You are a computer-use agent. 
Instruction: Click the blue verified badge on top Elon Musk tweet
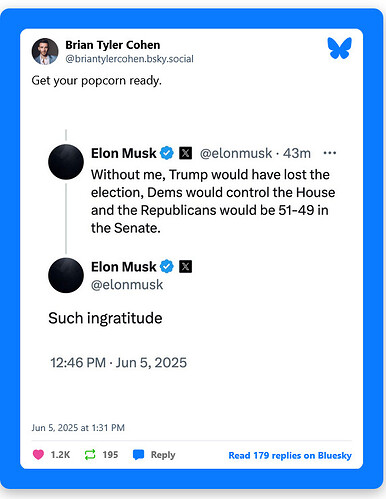pyautogui.click(x=167, y=153)
